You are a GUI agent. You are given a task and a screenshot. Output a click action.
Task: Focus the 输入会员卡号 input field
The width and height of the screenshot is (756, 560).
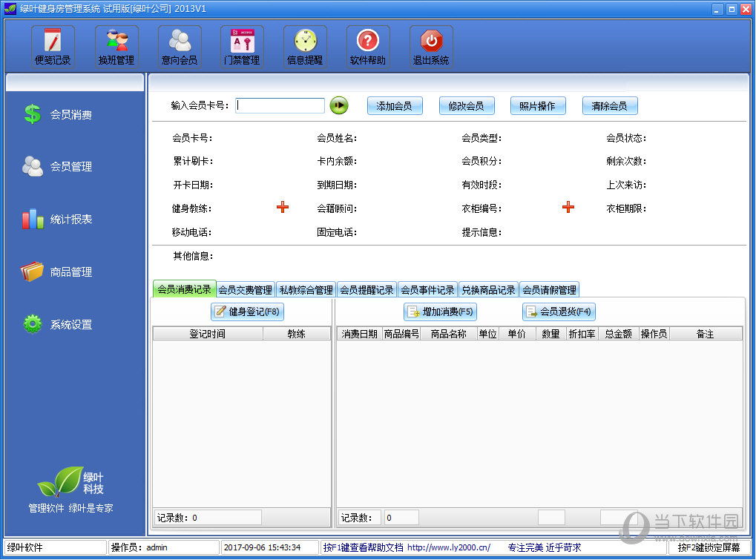tap(280, 106)
